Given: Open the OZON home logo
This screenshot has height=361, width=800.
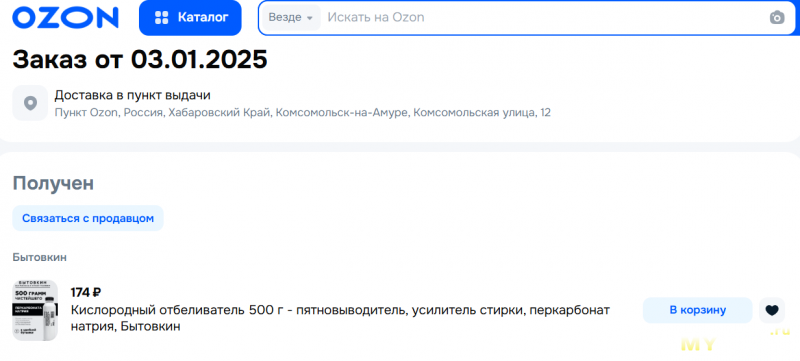Looking at the screenshot, I should pyautogui.click(x=65, y=18).
